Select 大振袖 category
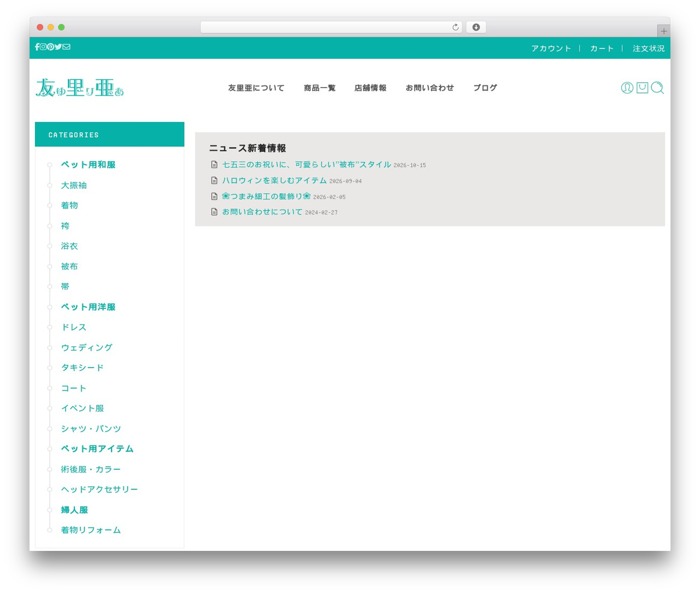 coord(74,185)
